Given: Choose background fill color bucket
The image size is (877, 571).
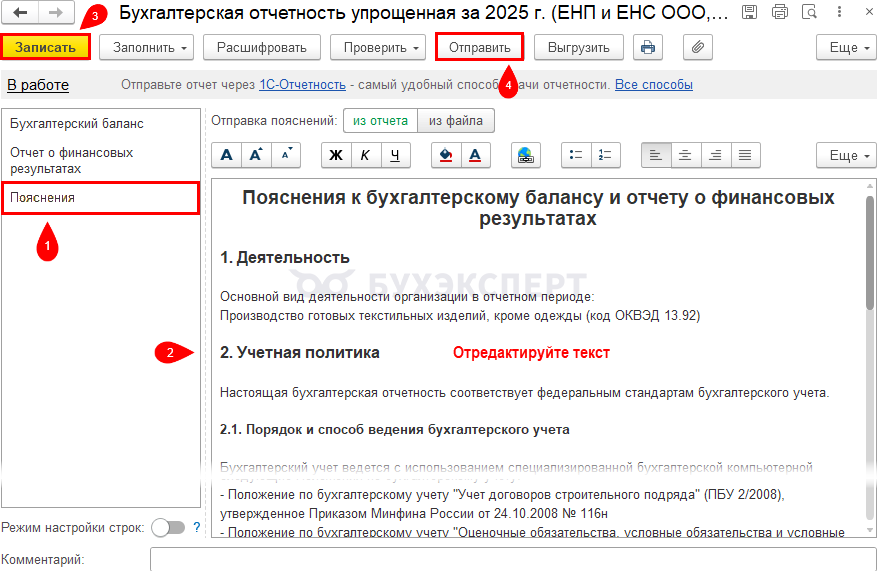Looking at the screenshot, I should tap(446, 155).
